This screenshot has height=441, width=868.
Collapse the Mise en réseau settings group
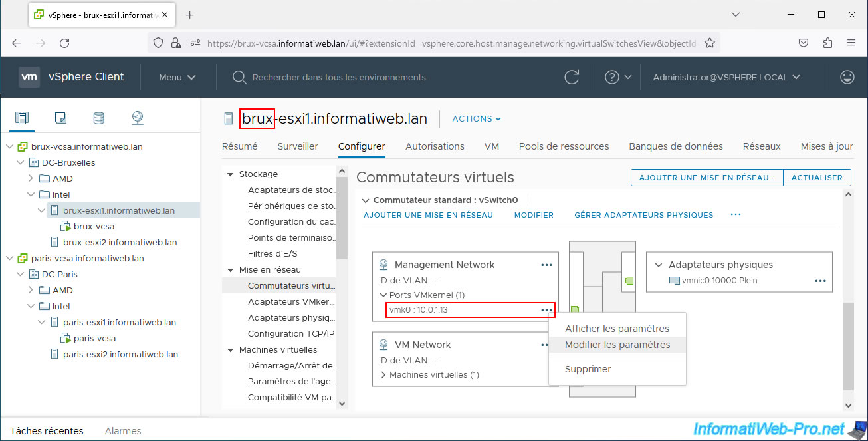point(231,270)
